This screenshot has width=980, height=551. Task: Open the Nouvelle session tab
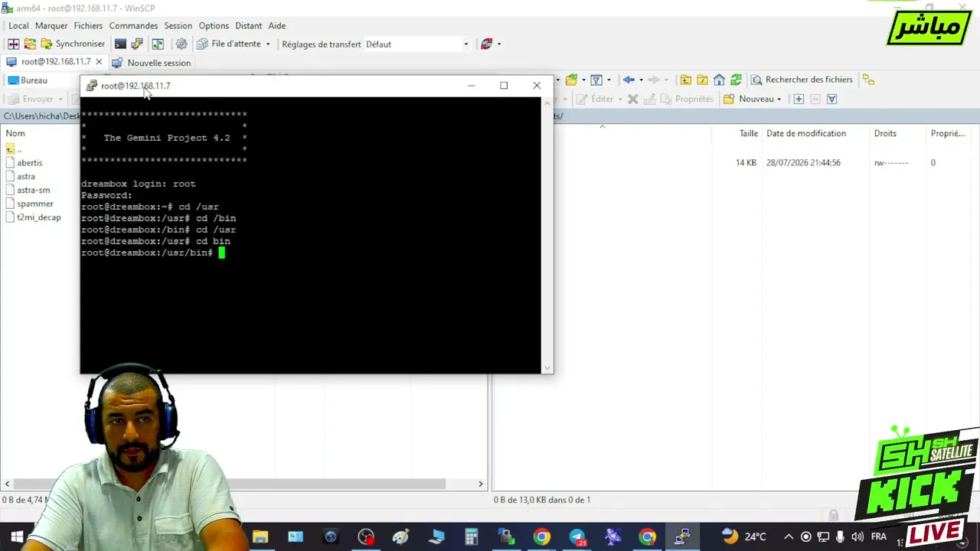(152, 63)
